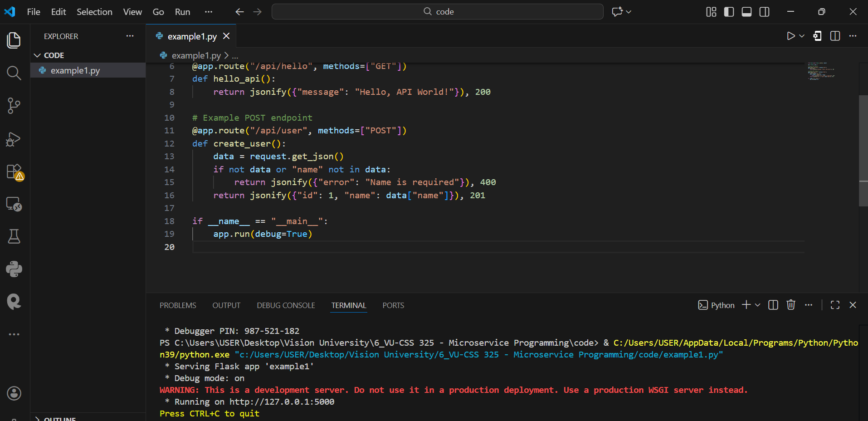Open Run and Debug view
Image resolution: width=868 pixels, height=421 pixels.
click(x=14, y=139)
